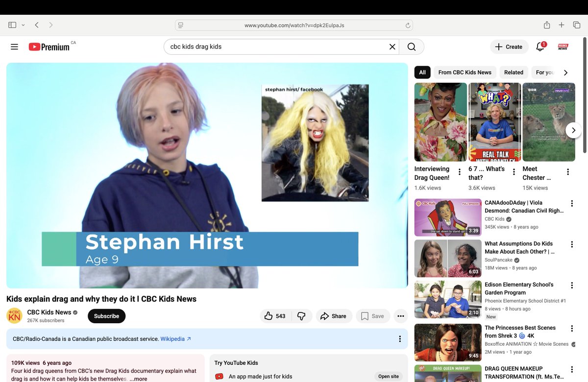Clear the search query text
The image size is (588, 382).
click(x=392, y=47)
